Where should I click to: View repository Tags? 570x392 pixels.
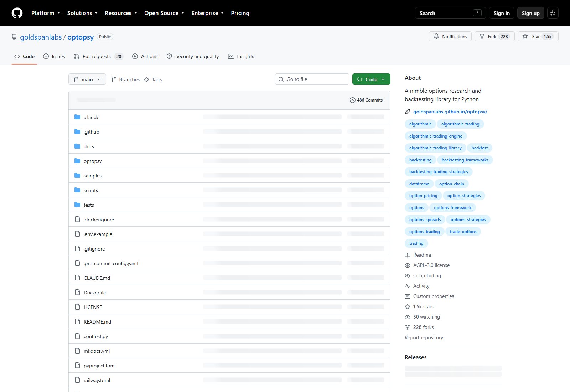coord(153,79)
